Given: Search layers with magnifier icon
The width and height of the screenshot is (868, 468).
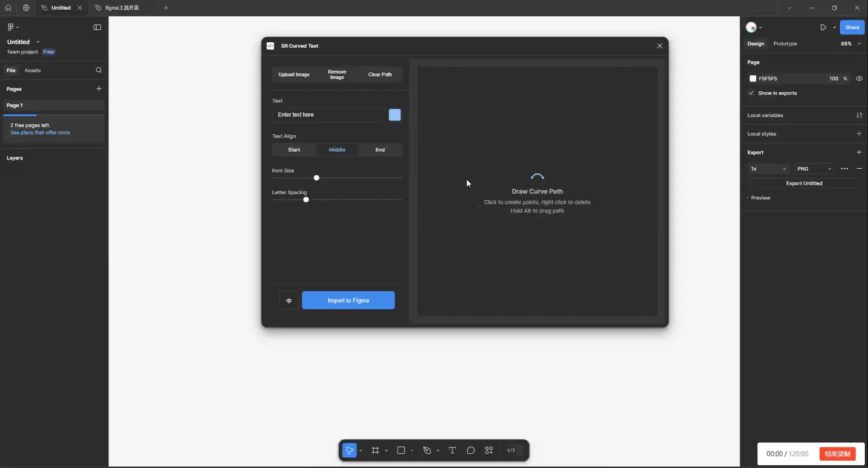Looking at the screenshot, I should (99, 70).
